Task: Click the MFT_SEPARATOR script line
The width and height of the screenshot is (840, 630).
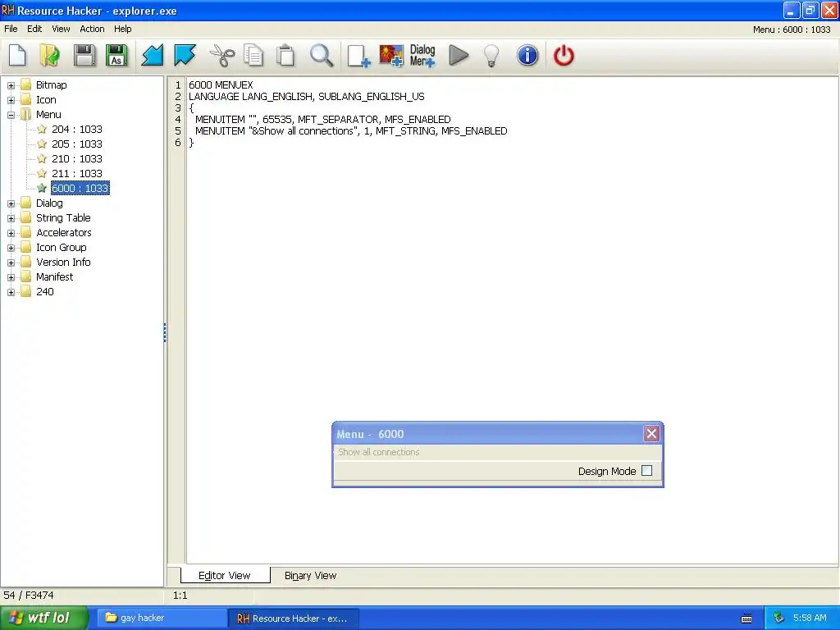Action: pyautogui.click(x=322, y=120)
